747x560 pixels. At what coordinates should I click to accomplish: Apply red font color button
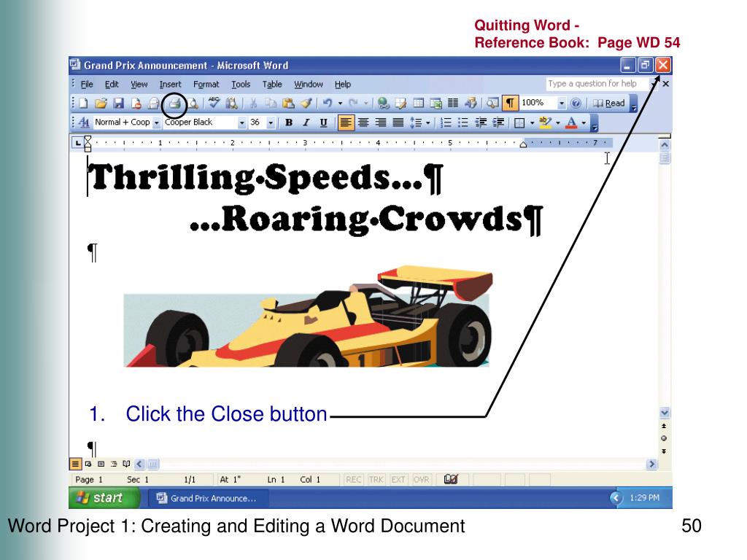571,122
